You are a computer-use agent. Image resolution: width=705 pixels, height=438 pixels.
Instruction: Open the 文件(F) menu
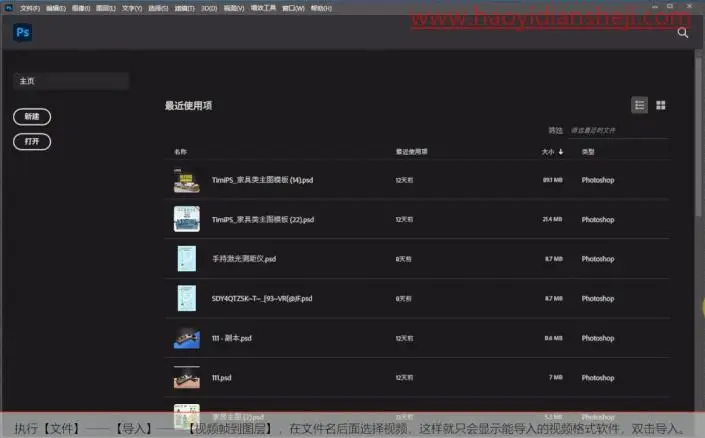pyautogui.click(x=30, y=8)
